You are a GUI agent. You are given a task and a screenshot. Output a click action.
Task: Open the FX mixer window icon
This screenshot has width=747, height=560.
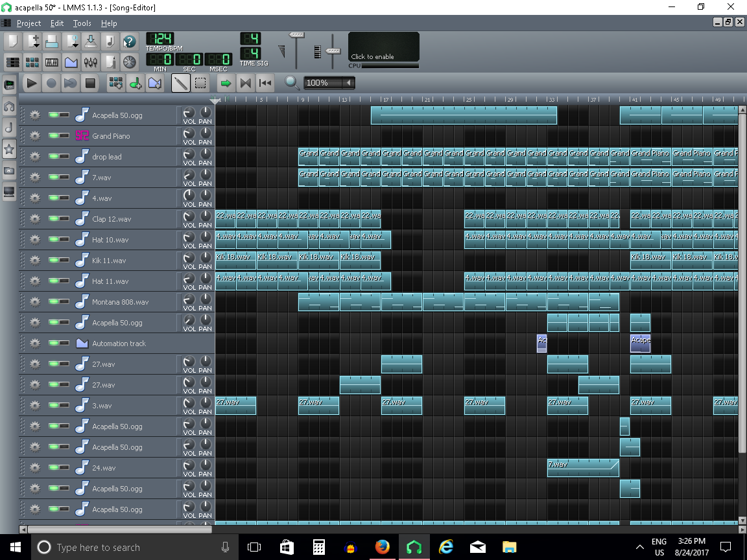tap(91, 62)
